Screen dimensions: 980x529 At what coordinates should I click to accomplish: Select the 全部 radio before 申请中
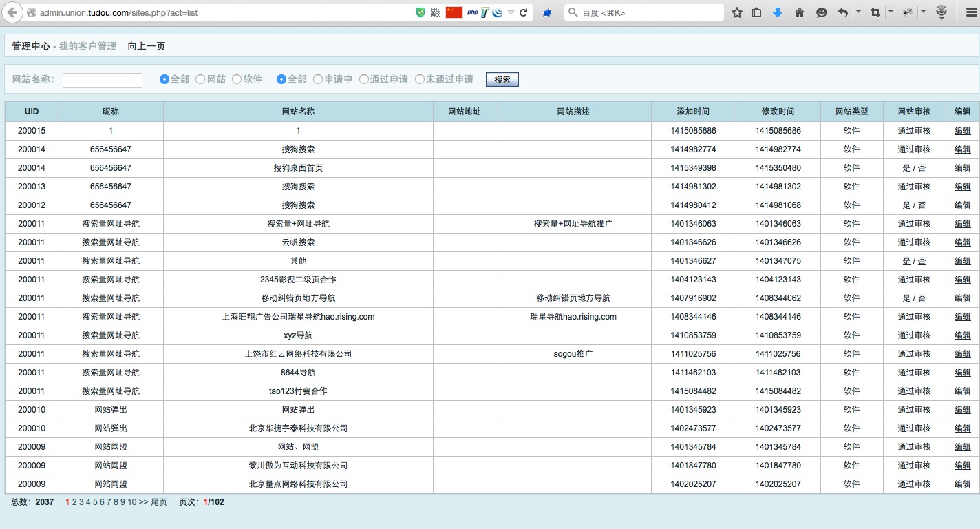pos(281,79)
